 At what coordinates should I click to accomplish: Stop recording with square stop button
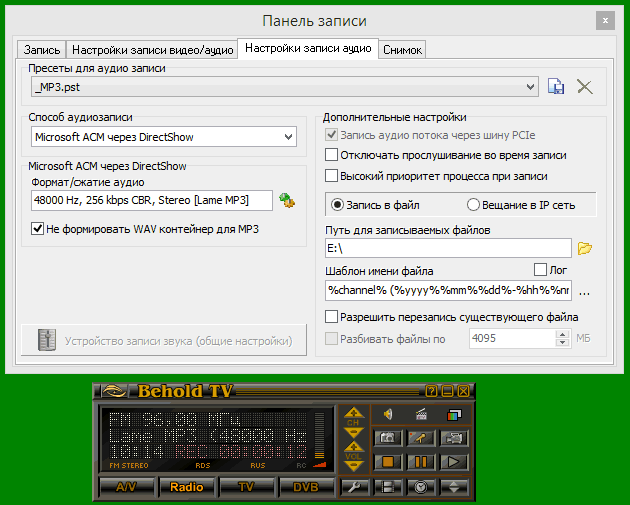388,462
